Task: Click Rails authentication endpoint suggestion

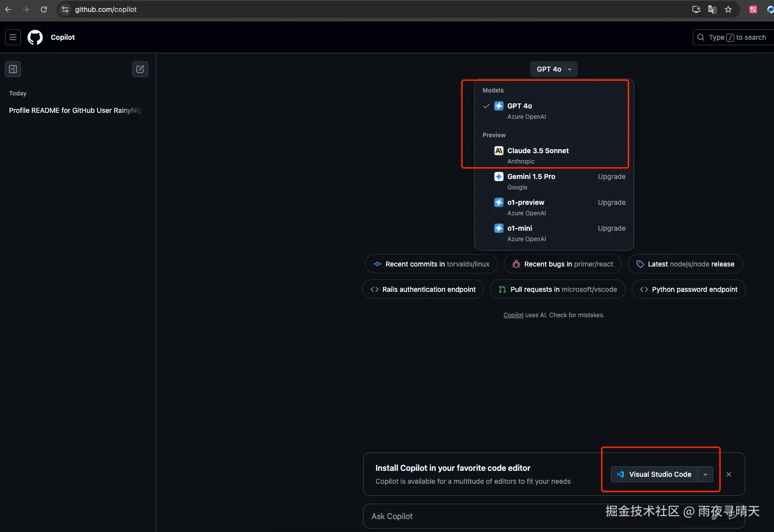Action: click(423, 289)
